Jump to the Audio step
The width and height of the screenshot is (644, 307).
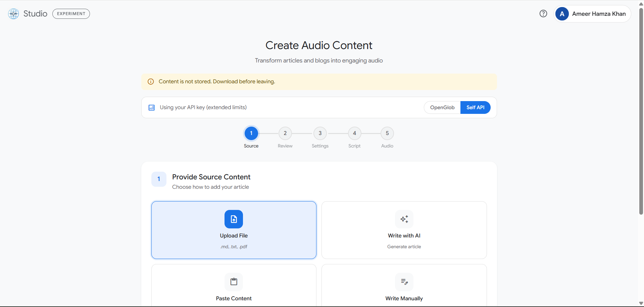(x=387, y=133)
